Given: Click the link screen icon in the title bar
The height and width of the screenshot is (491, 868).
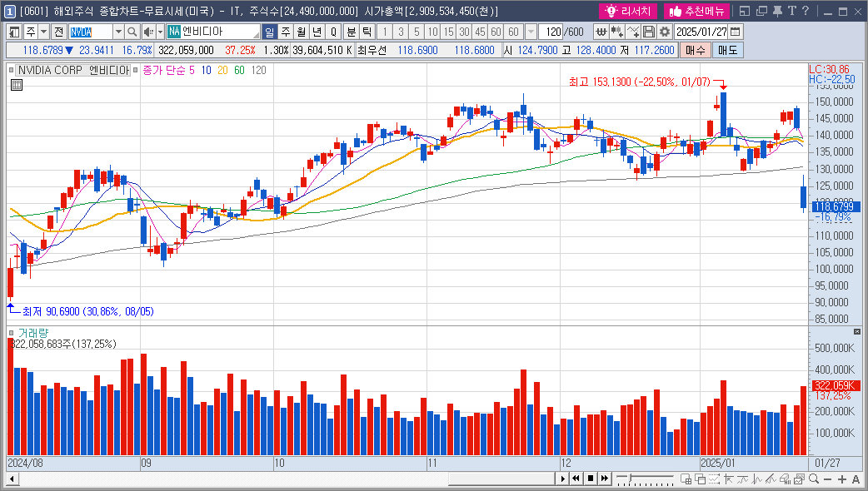Looking at the screenshot, I should click(x=745, y=11).
